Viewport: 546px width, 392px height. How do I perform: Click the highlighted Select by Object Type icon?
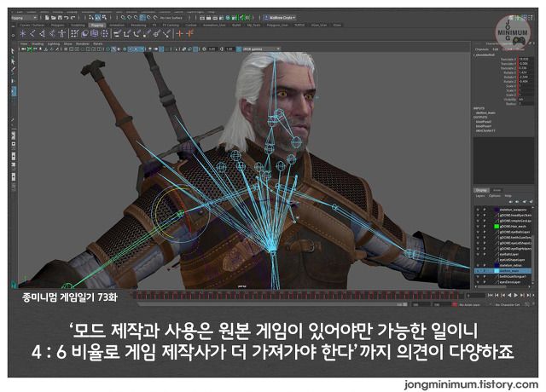tap(97, 17)
